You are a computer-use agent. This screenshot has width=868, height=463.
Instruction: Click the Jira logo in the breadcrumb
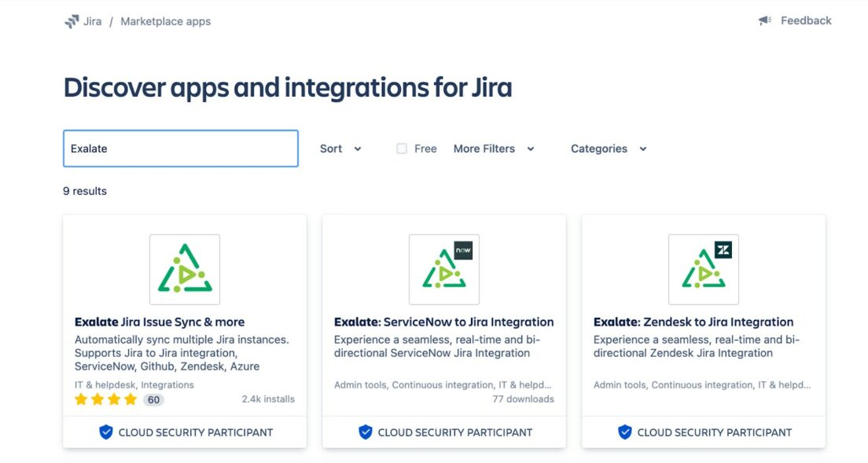coord(72,20)
